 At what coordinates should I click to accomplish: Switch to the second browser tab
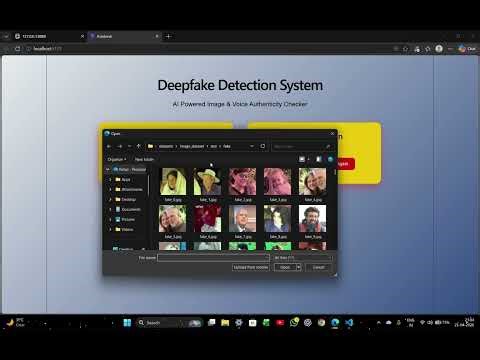point(124,36)
